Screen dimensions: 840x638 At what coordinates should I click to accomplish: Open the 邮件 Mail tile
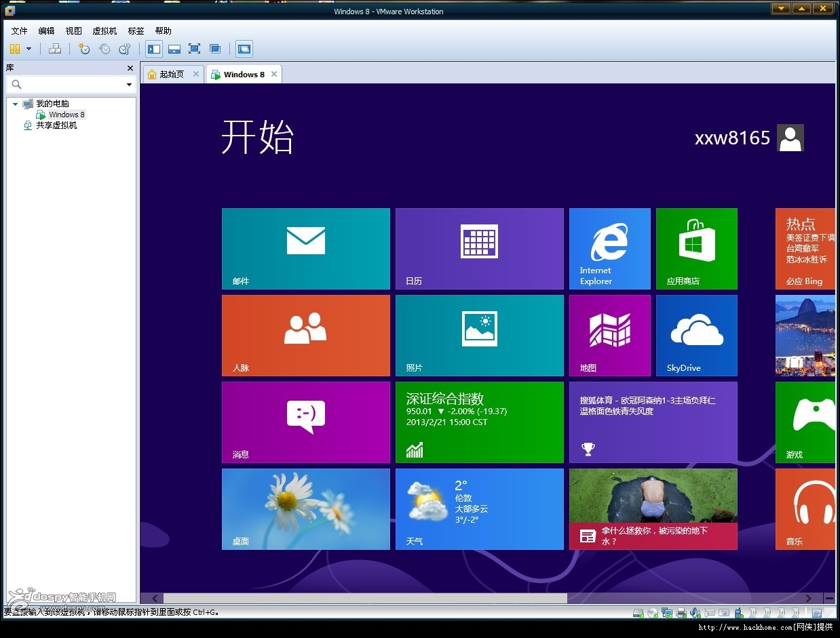(306, 249)
